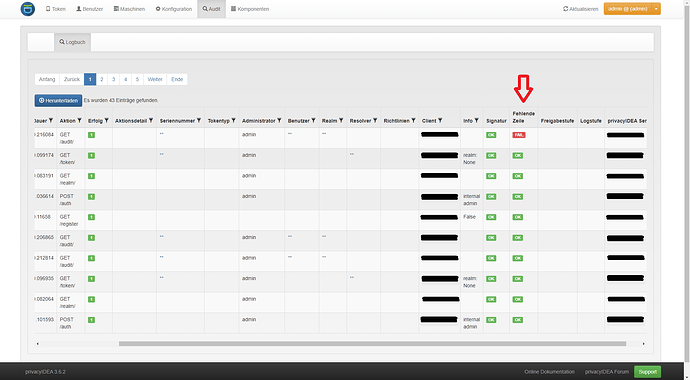Click the Freigabestufe column header
This screenshot has height=380, width=690.
coord(557,121)
